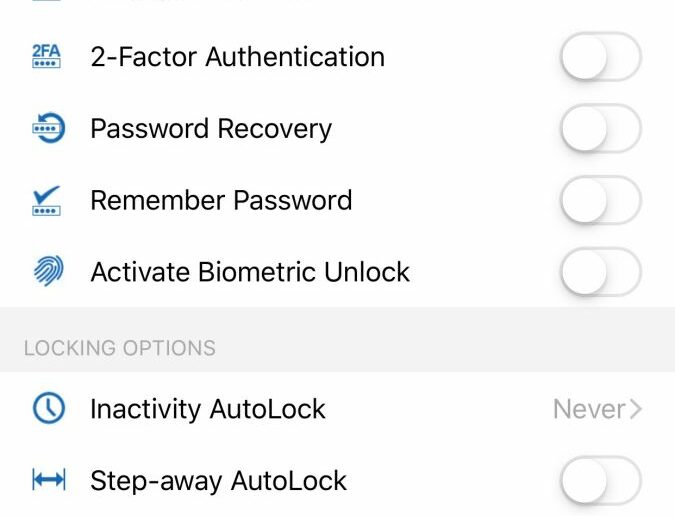Open the chevron next to Never
675x516 pixels.
coord(636,409)
